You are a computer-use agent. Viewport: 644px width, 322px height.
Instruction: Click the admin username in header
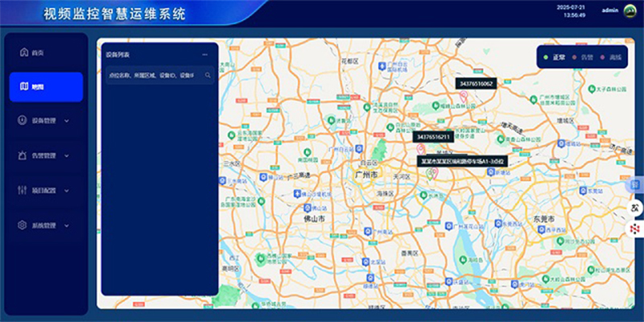[609, 11]
